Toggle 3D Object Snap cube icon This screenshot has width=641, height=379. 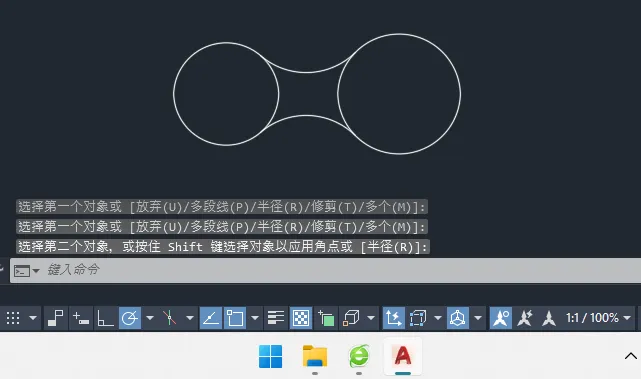click(x=351, y=318)
